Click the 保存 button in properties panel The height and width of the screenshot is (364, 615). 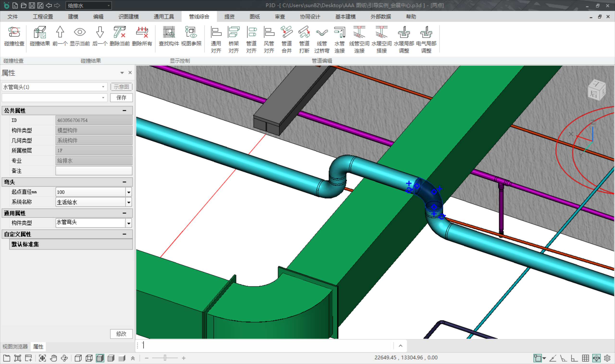point(121,98)
